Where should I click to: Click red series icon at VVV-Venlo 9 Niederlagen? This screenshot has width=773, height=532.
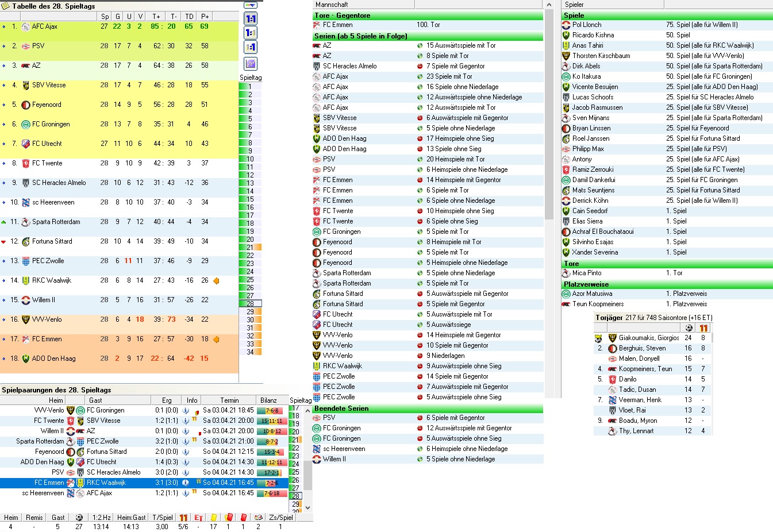click(420, 356)
